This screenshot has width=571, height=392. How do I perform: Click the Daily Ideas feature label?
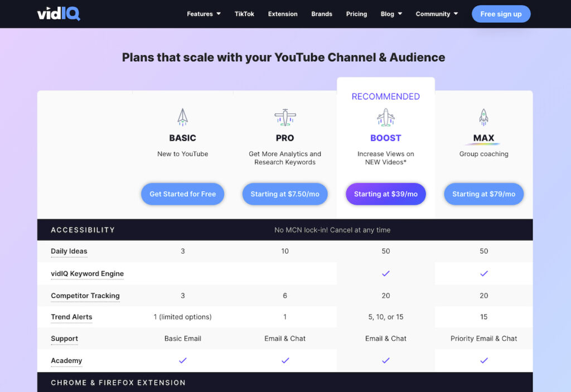(69, 251)
